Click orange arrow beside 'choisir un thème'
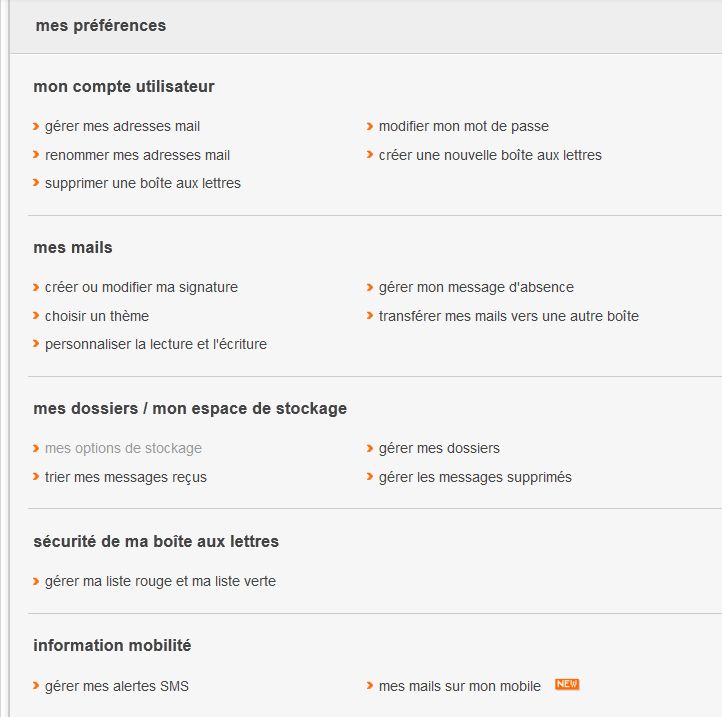Viewport: 722px width, 717px height. coord(36,316)
